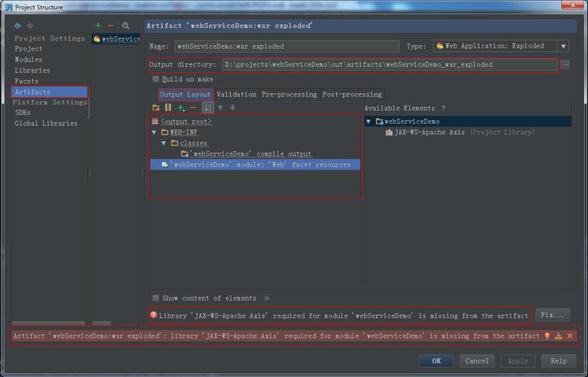This screenshot has height=377, width=588.
Task: Enable the Build on make checkbox
Action: click(x=156, y=79)
